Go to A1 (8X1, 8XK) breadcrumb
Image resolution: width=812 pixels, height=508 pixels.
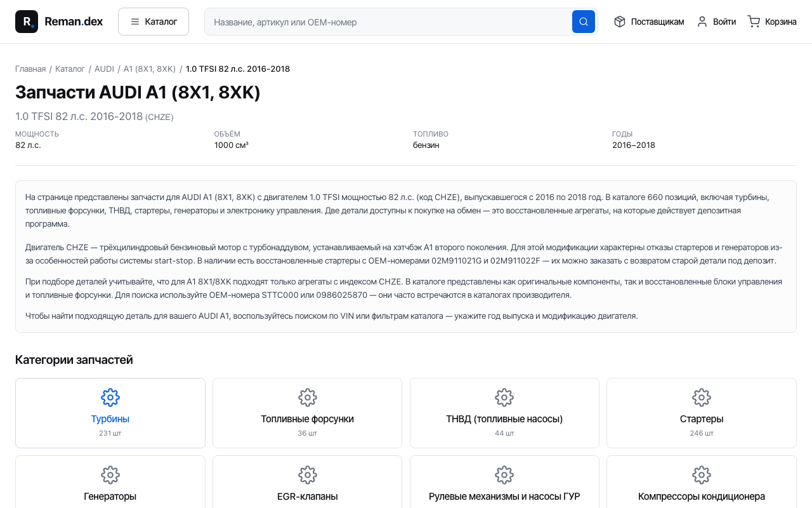pyautogui.click(x=150, y=69)
